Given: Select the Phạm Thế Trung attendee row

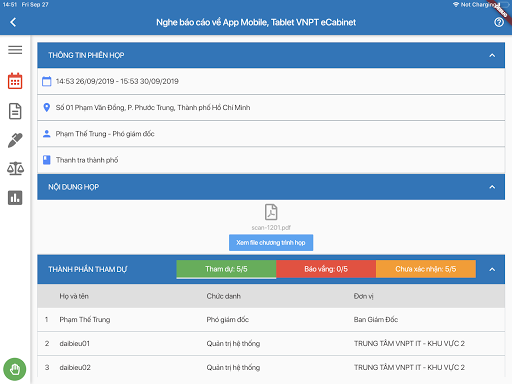Looking at the screenshot, I should point(271,320).
